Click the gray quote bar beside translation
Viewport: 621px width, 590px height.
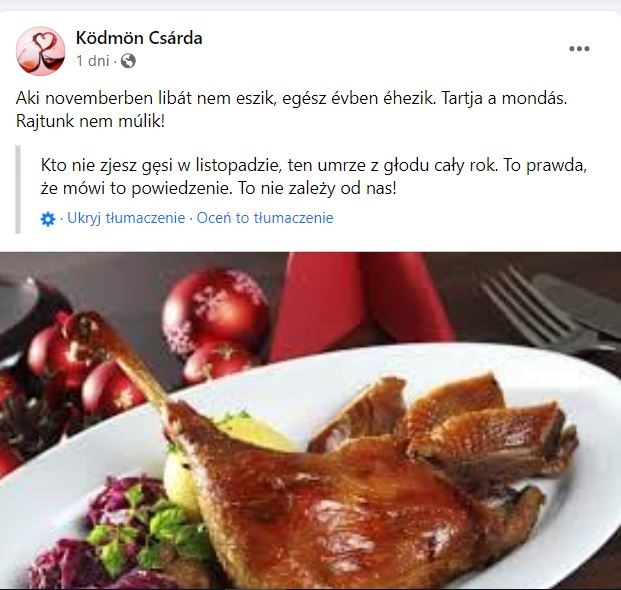(x=18, y=190)
